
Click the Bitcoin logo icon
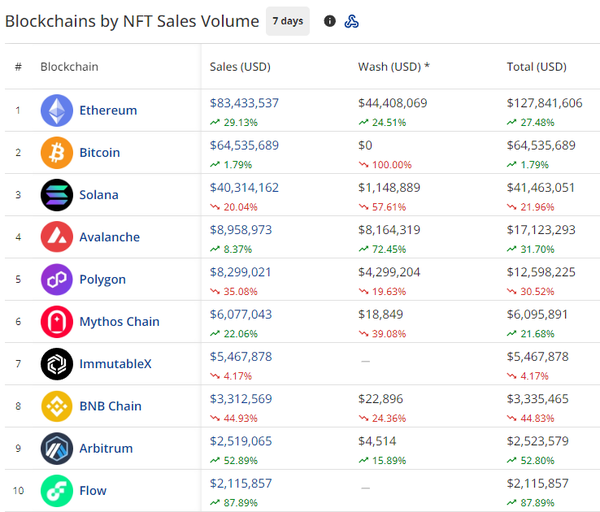[x=56, y=153]
